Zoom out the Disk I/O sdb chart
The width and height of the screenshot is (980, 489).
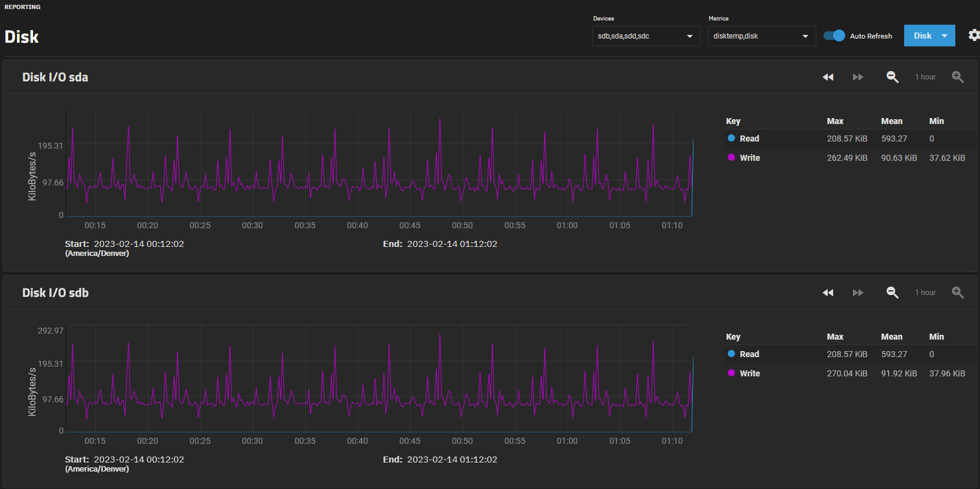coord(893,293)
